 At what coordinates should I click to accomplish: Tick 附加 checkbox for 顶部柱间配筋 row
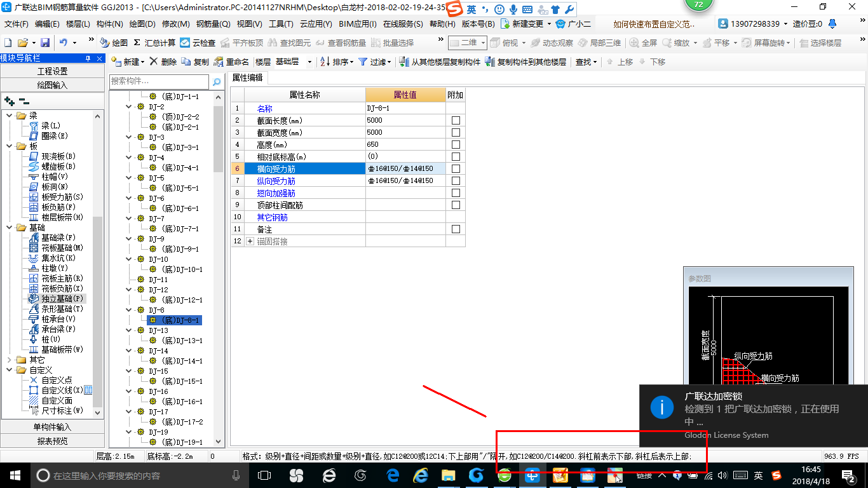(x=456, y=205)
